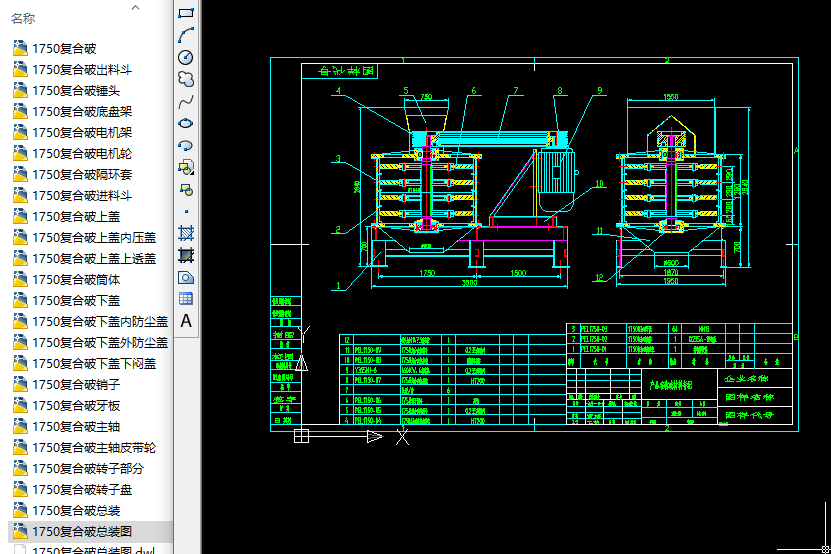Select the Hatch pattern tool

point(186,233)
